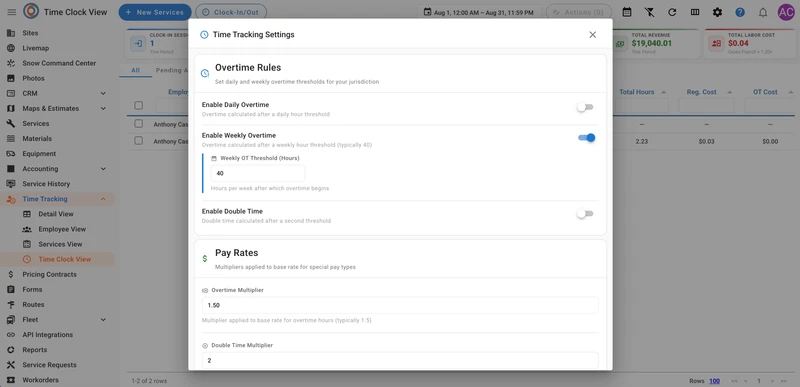Click the Reports sidebar icon
Viewport: 800px width, 387px height.
(x=11, y=350)
